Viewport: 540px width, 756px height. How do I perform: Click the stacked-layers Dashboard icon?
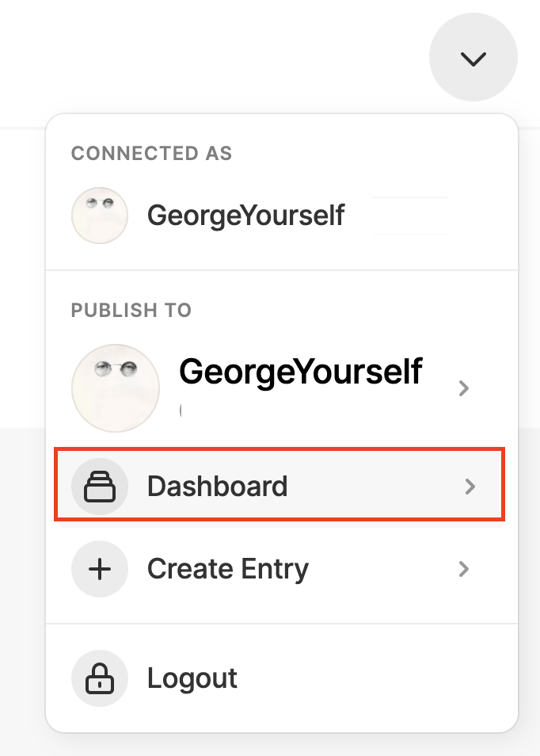pyautogui.click(x=100, y=487)
